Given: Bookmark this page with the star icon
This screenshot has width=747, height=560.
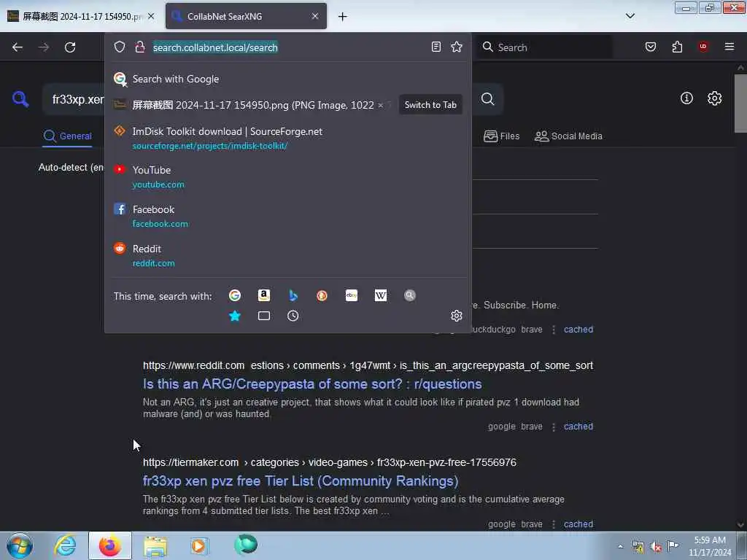Looking at the screenshot, I should [457, 47].
